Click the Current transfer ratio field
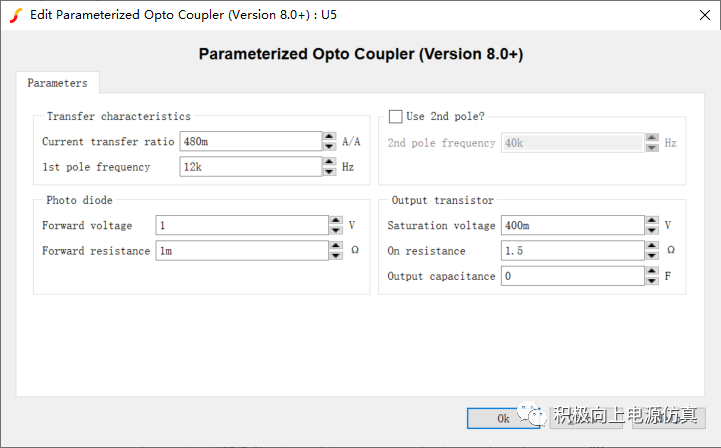Viewport: 721px width, 448px height. click(x=250, y=142)
